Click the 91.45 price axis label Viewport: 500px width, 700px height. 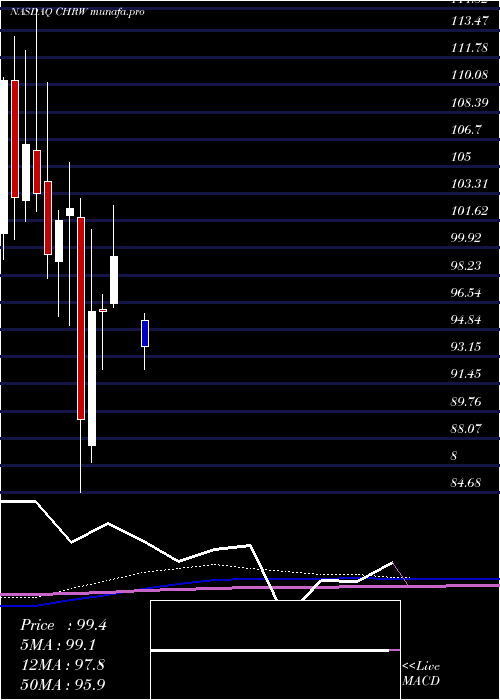point(466,374)
